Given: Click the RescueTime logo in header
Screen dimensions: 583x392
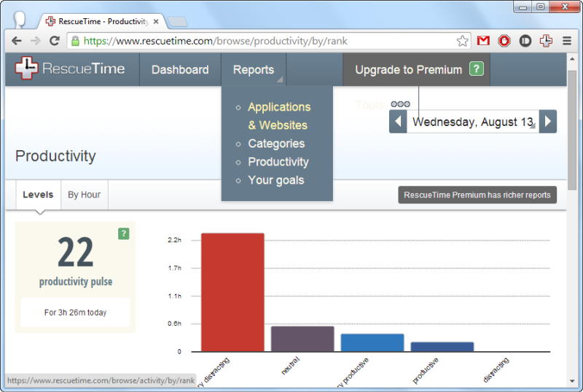Looking at the screenshot, I should pyautogui.click(x=70, y=68).
